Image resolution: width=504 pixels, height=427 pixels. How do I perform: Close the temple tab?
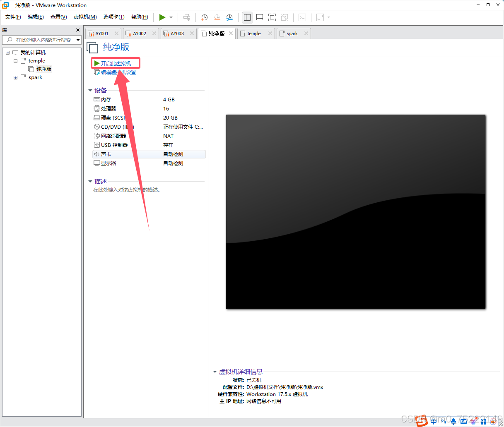tap(270, 34)
